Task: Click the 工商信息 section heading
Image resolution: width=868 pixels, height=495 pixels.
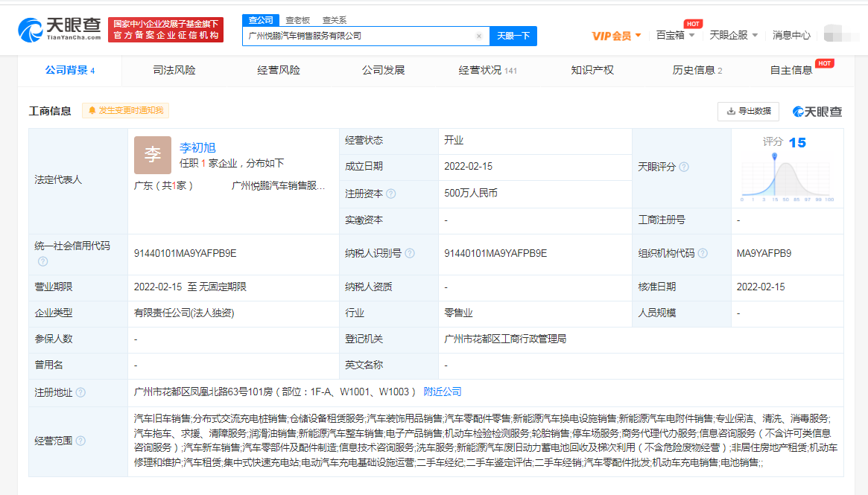Action: click(x=50, y=111)
